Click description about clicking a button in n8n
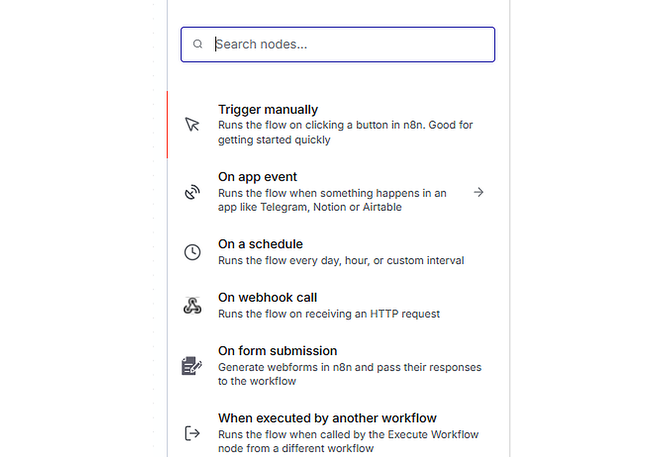The width and height of the screenshot is (664, 457). pyautogui.click(x=345, y=133)
